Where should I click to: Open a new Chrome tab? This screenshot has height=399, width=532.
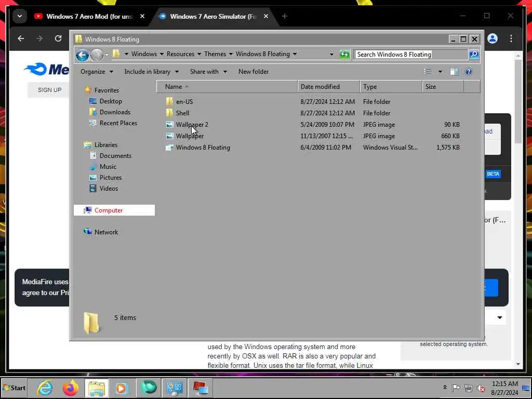click(x=284, y=16)
